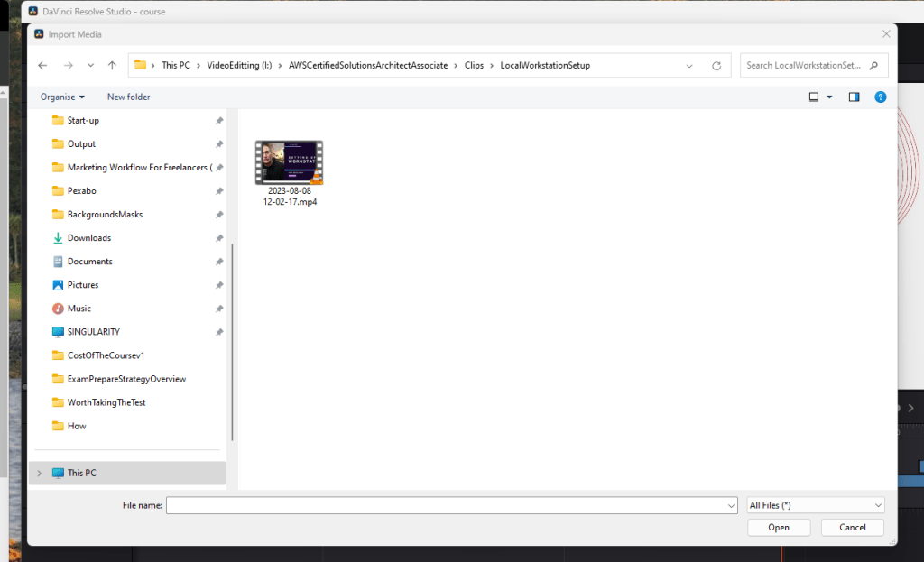This screenshot has height=562, width=924.
Task: Open the Organise menu
Action: tap(62, 97)
